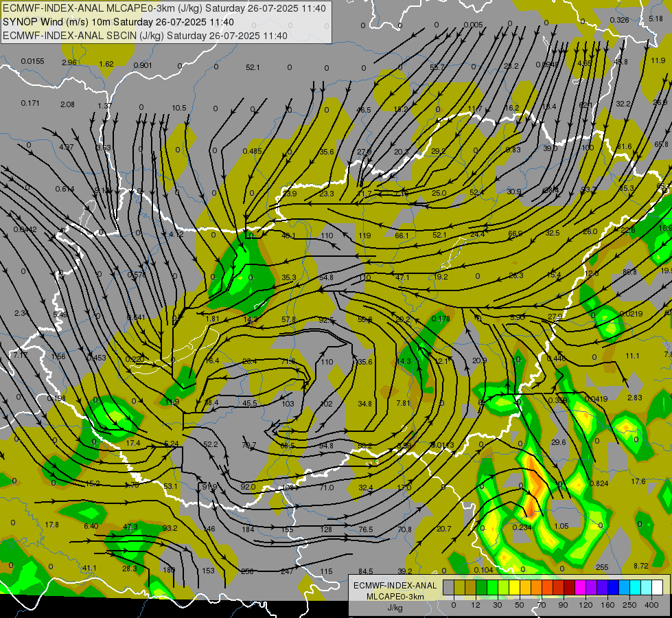Click the map value 2.83

tap(635, 398)
